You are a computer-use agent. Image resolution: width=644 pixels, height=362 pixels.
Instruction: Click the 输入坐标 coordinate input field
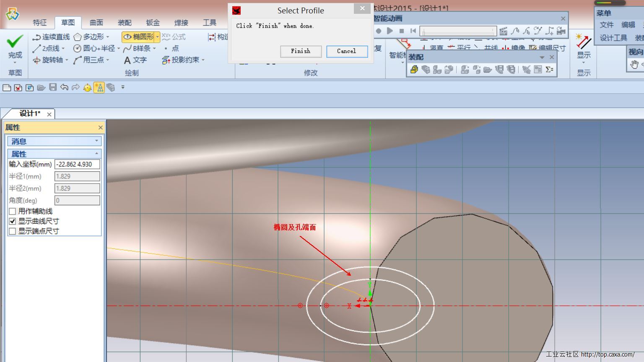click(x=77, y=164)
